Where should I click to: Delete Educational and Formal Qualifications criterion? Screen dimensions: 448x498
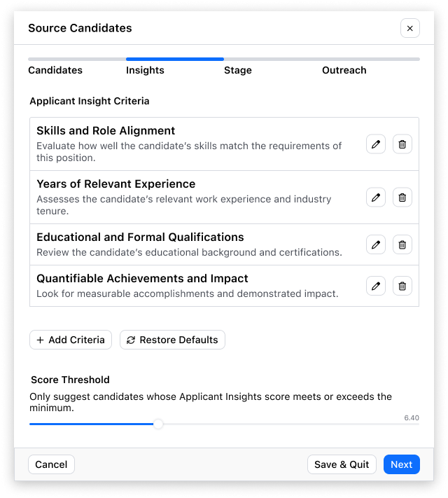(402, 244)
